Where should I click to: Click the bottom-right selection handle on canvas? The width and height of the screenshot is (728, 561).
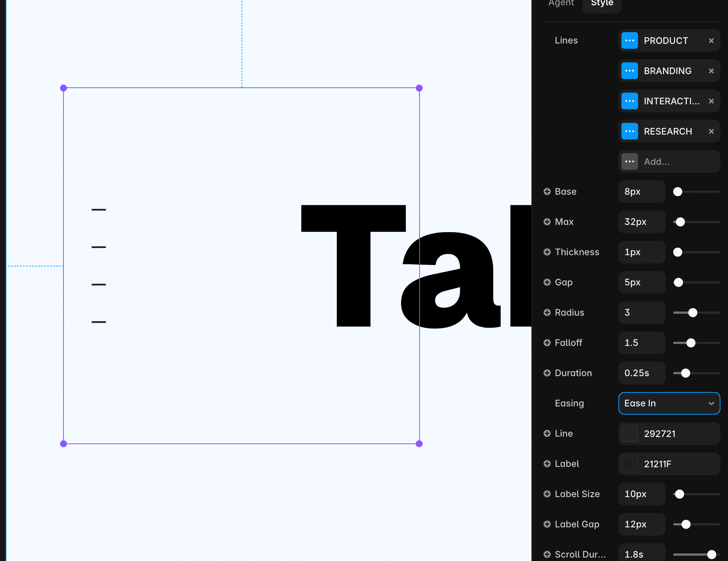419,444
